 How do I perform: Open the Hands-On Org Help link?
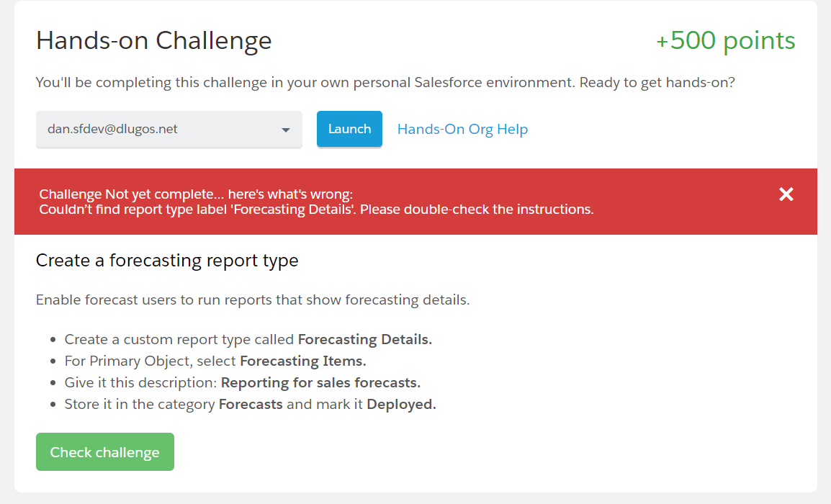click(x=462, y=130)
